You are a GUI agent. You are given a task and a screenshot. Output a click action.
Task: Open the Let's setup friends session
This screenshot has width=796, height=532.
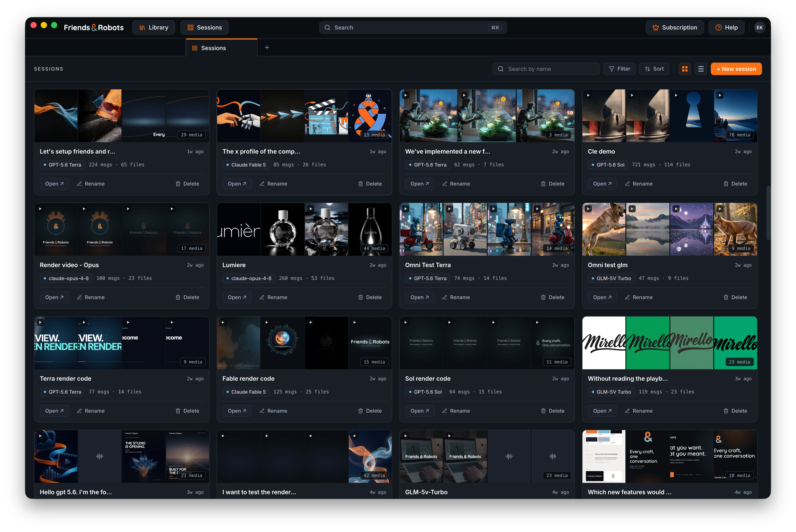pos(54,184)
